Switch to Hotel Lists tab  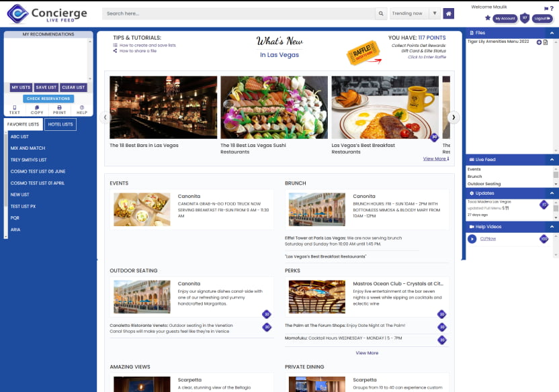point(60,124)
